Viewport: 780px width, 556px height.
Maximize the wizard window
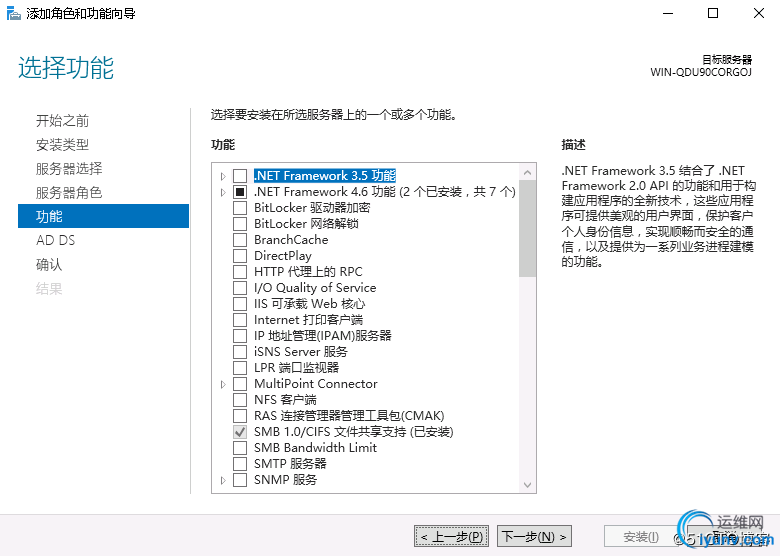coord(713,13)
